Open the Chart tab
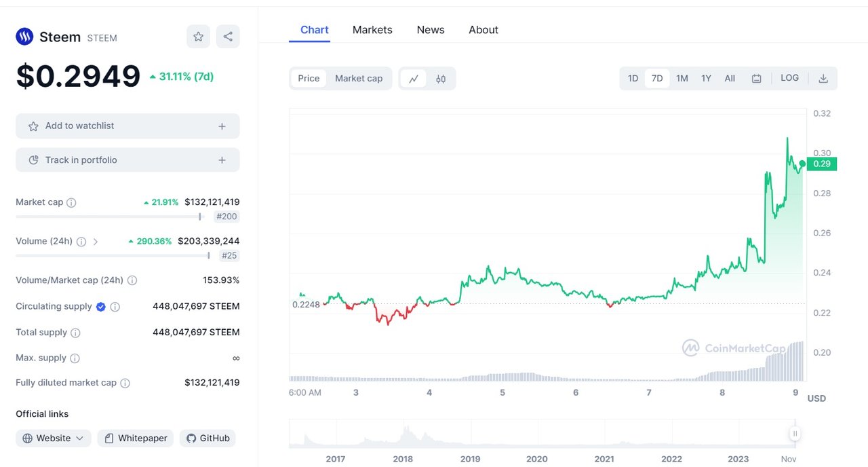Image resolution: width=868 pixels, height=467 pixels. [315, 30]
